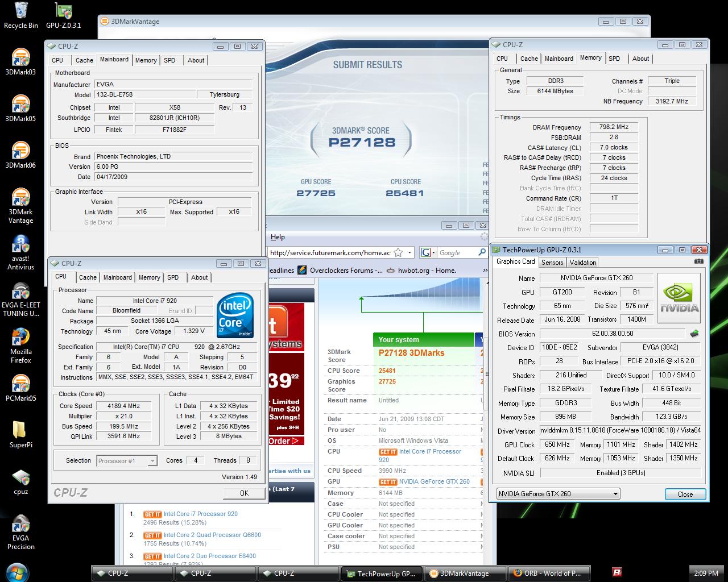
Task: Click the Windows Start orb
Action: (16, 572)
